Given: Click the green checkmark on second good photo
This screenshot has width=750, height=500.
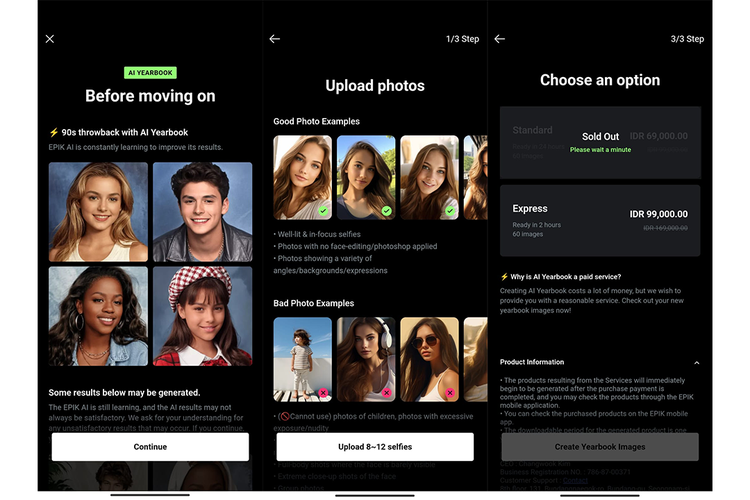Looking at the screenshot, I should pos(386,211).
